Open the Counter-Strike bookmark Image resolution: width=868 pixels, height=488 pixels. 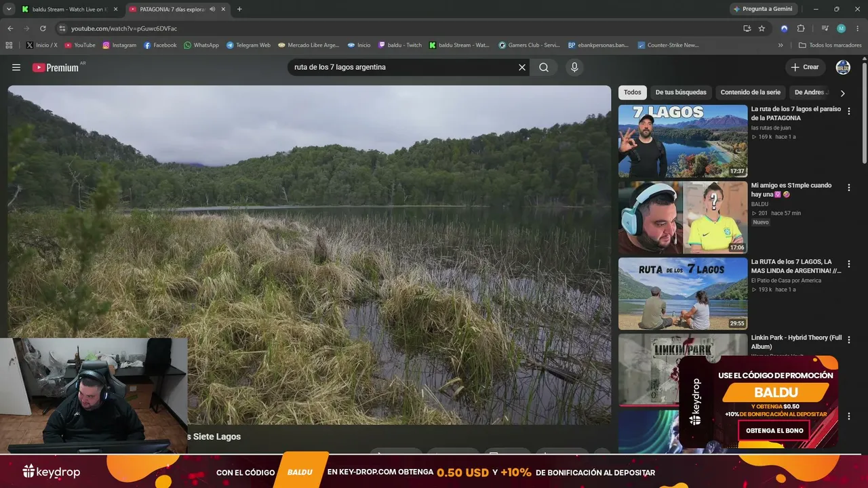[x=667, y=45]
